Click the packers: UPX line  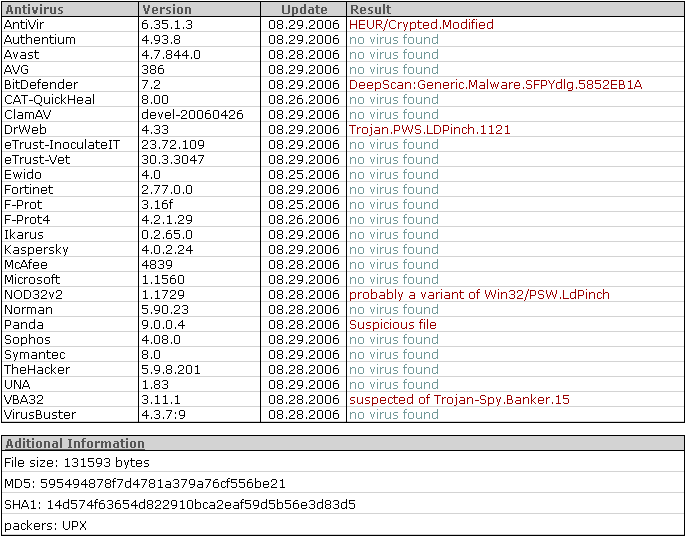point(46,525)
